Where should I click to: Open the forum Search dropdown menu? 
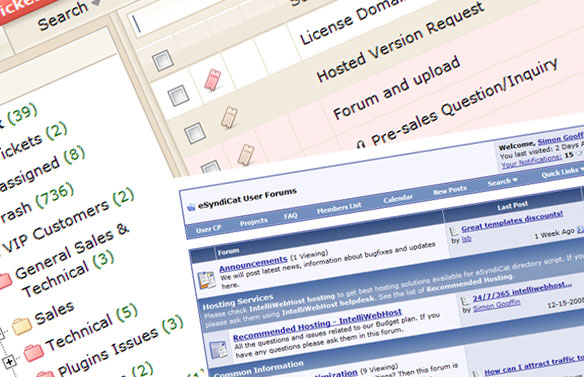tap(502, 182)
